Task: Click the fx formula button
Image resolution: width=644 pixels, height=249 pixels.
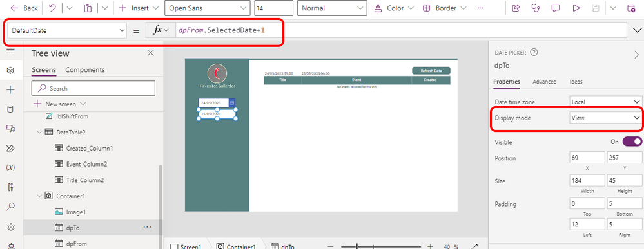Action: coord(161,30)
